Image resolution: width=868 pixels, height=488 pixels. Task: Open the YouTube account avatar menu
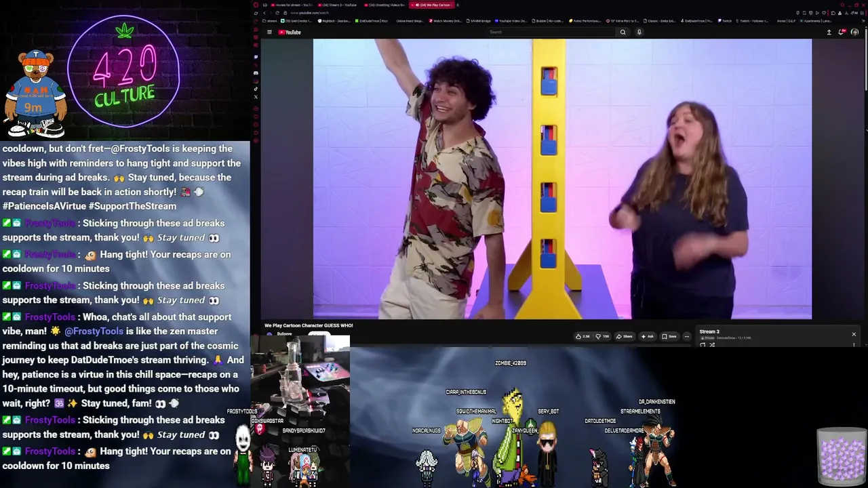854,32
